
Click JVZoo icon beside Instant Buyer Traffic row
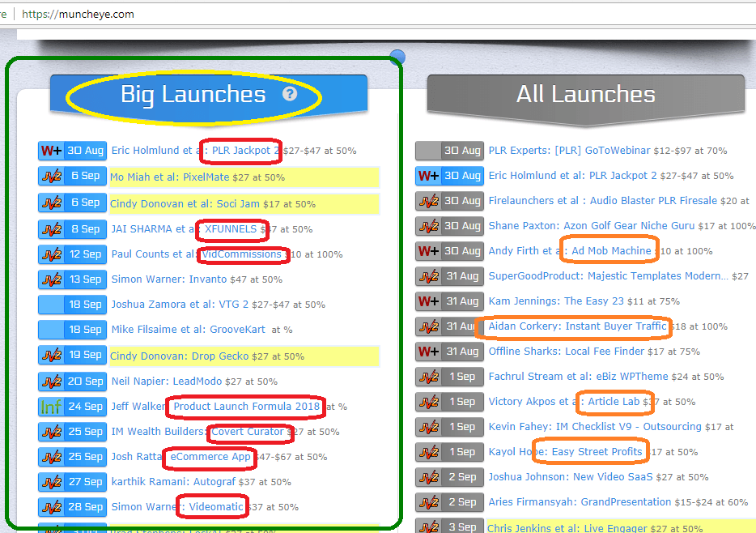tap(429, 326)
